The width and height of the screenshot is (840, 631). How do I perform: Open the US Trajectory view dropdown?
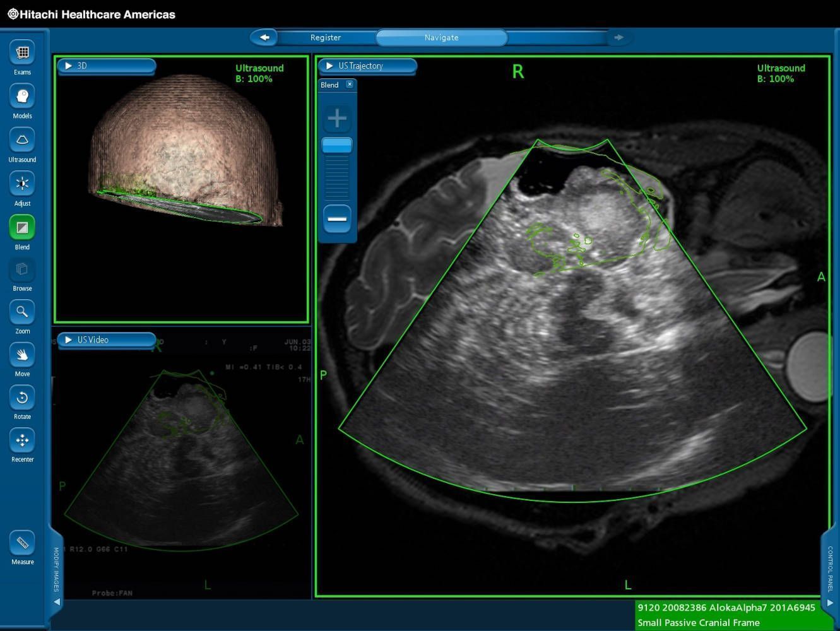[x=367, y=66]
